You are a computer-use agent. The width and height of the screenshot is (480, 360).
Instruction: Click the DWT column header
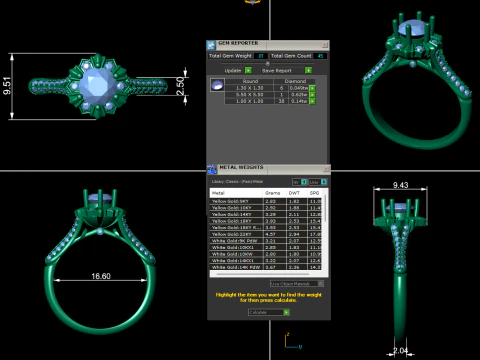pos(297,193)
